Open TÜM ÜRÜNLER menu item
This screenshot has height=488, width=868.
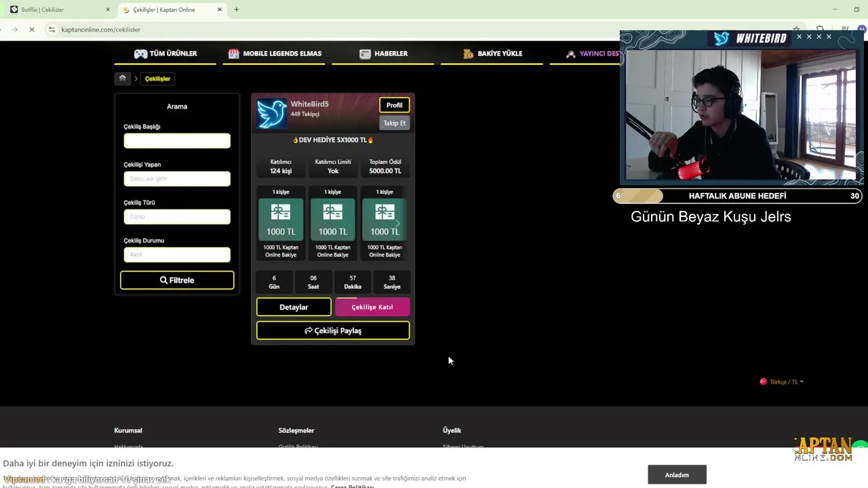click(x=165, y=54)
